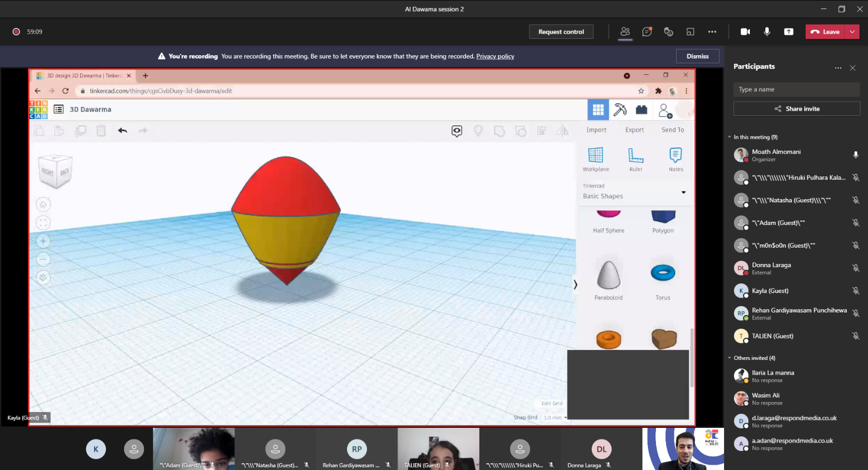Click the Tinkercad Ungroup icon

[520, 131]
